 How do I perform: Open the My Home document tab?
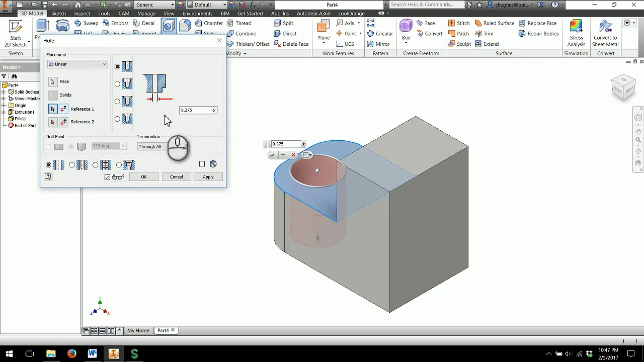coord(138,331)
